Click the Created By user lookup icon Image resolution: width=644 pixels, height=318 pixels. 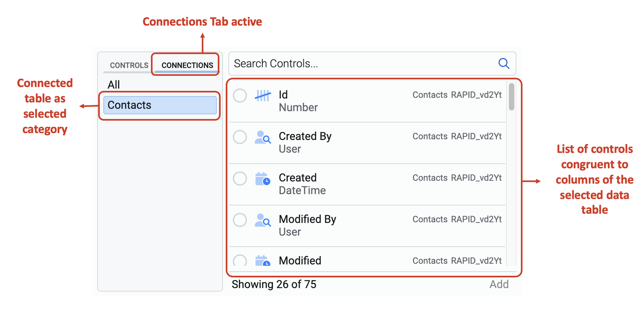pyautogui.click(x=263, y=137)
